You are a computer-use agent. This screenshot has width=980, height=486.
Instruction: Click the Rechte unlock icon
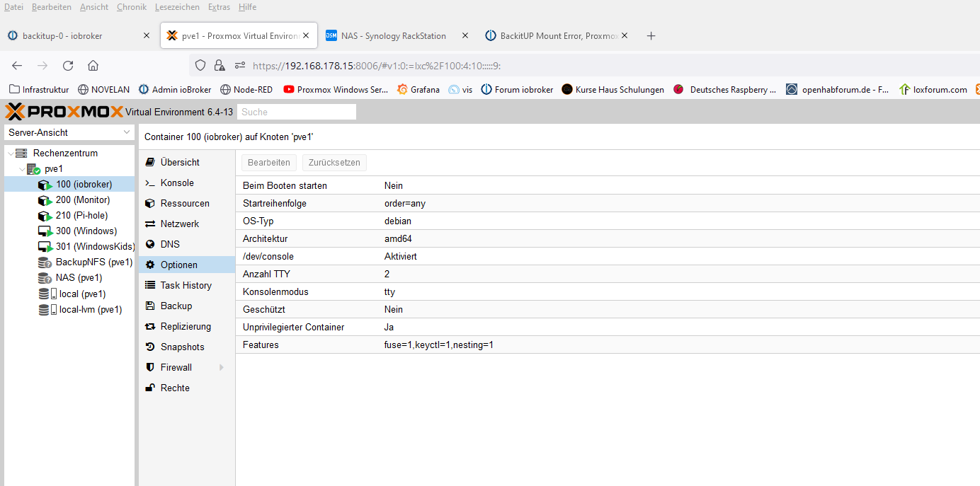[149, 388]
